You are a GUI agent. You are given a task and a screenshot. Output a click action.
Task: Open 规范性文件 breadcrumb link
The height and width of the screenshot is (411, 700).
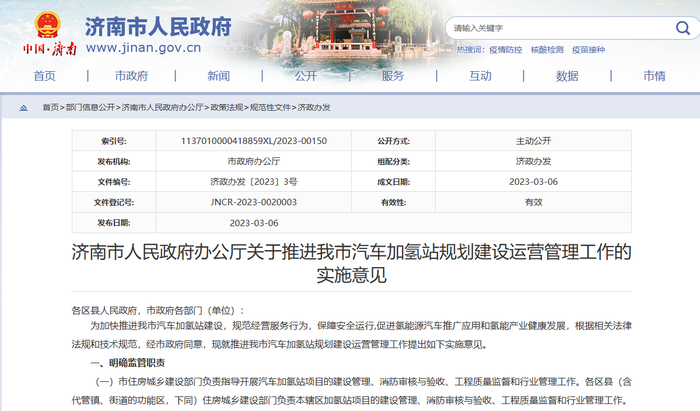click(x=271, y=107)
